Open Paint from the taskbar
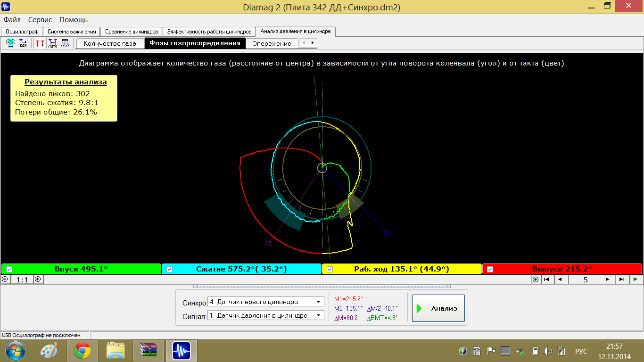The height and width of the screenshot is (362, 644). (49, 351)
